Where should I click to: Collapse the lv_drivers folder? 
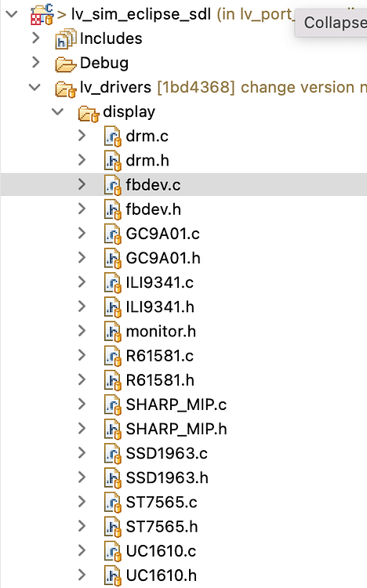pos(35,87)
